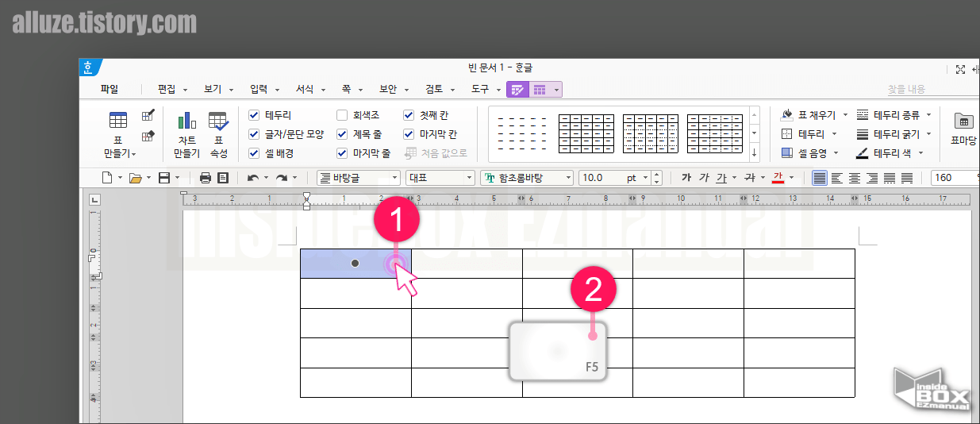The height and width of the screenshot is (424, 980).
Task: Click the print icon
Action: (x=206, y=178)
